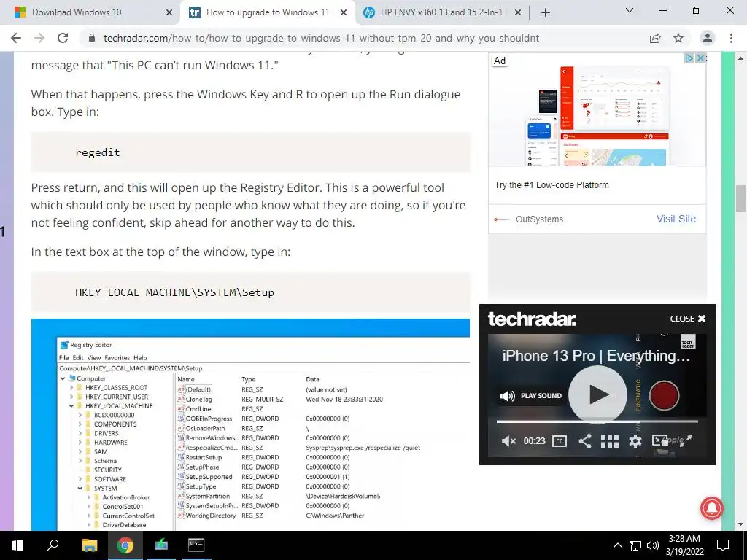Open a new browser tab
747x560 pixels.
pos(546,12)
